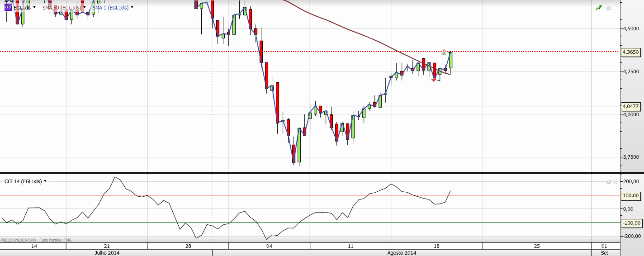The width and height of the screenshot is (644, 256).
Task: Close the CCI indicator panel
Action: click(x=615, y=181)
